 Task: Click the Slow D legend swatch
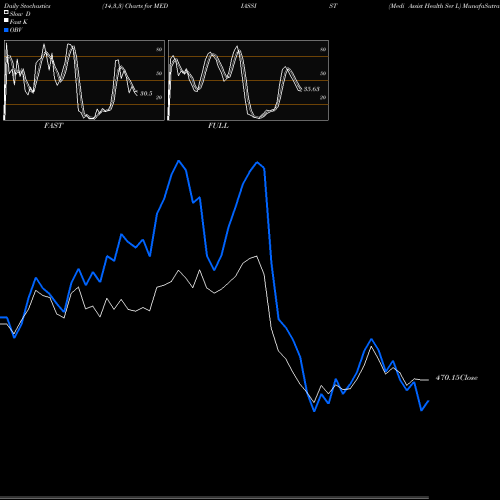click(x=6, y=13)
